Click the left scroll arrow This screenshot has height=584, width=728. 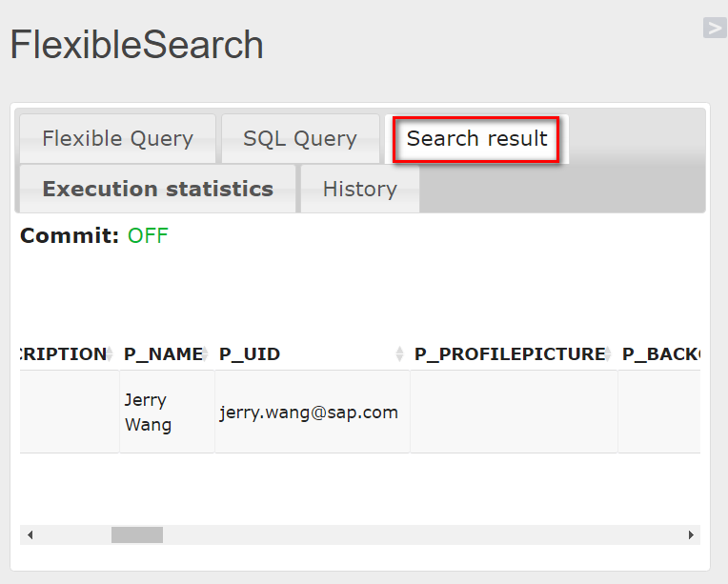30,534
